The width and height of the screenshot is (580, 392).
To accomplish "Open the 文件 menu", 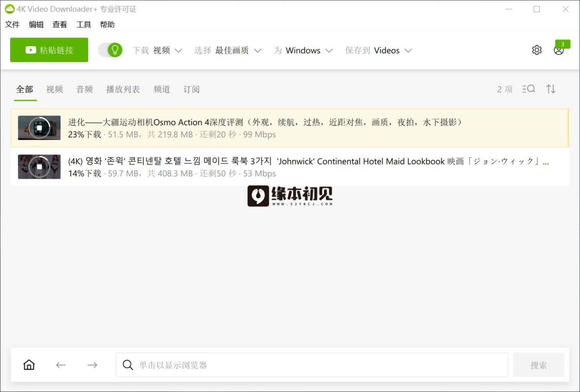I will click(x=12, y=25).
